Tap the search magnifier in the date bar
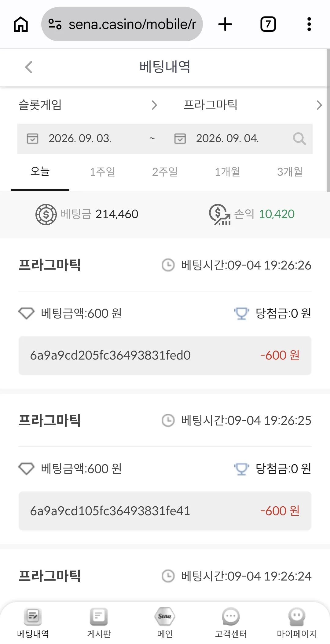The width and height of the screenshot is (330, 644). (x=299, y=139)
